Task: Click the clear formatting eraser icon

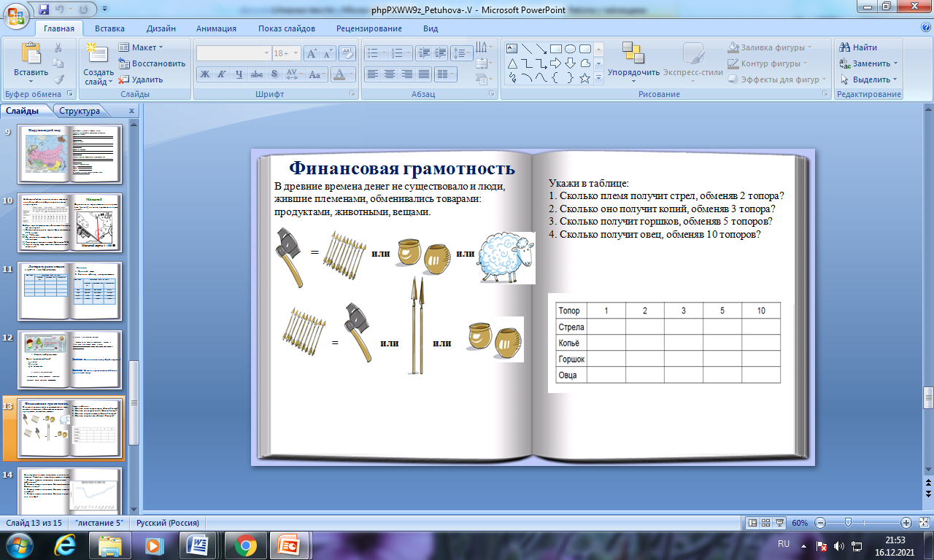Action: pyautogui.click(x=348, y=54)
